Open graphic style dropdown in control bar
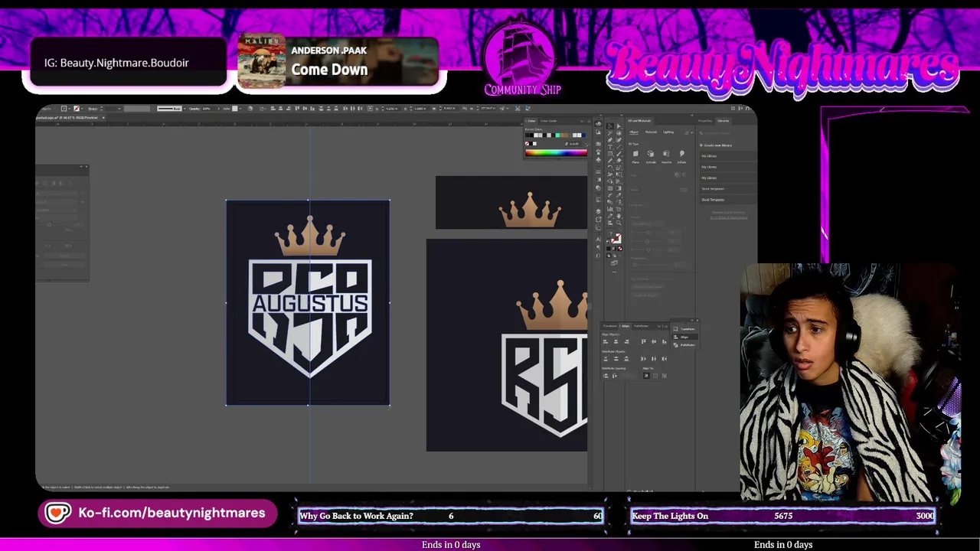Image resolution: width=980 pixels, height=551 pixels. [x=240, y=109]
